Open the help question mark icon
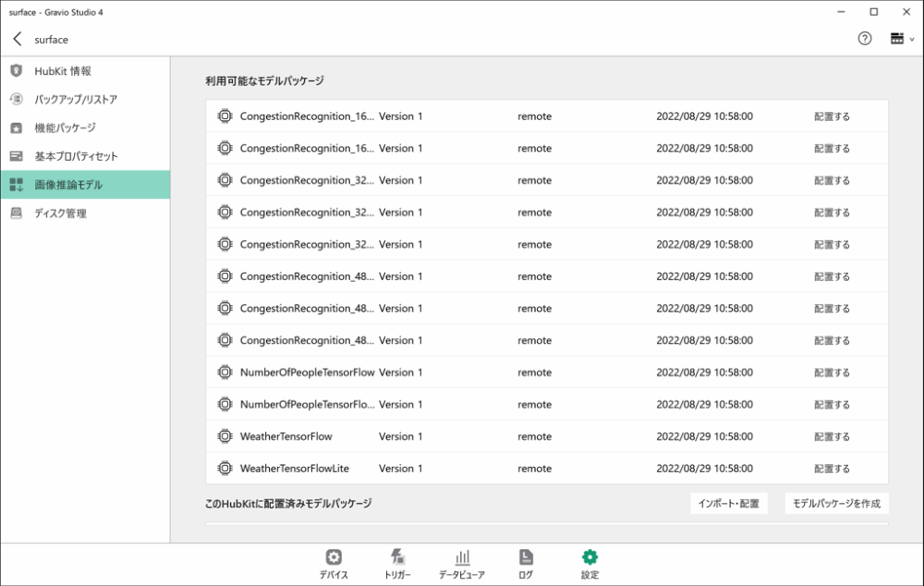Screen dimensions: 924x586 865,39
